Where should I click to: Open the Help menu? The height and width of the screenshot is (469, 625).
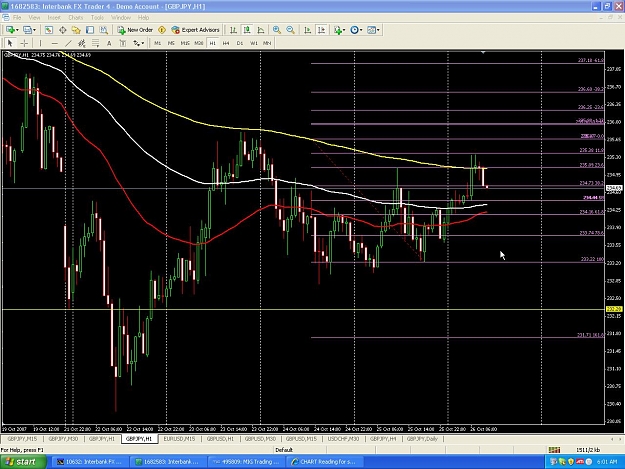143,18
